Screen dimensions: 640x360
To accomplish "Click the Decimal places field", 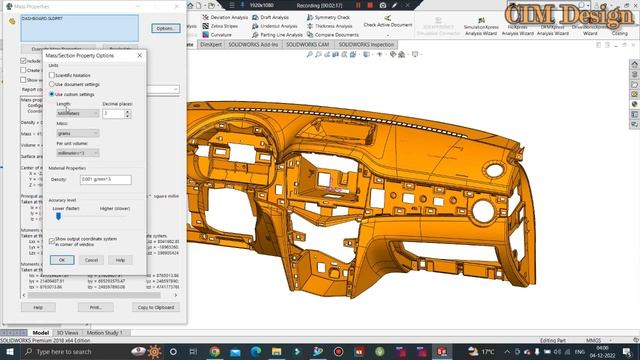I will (113, 113).
